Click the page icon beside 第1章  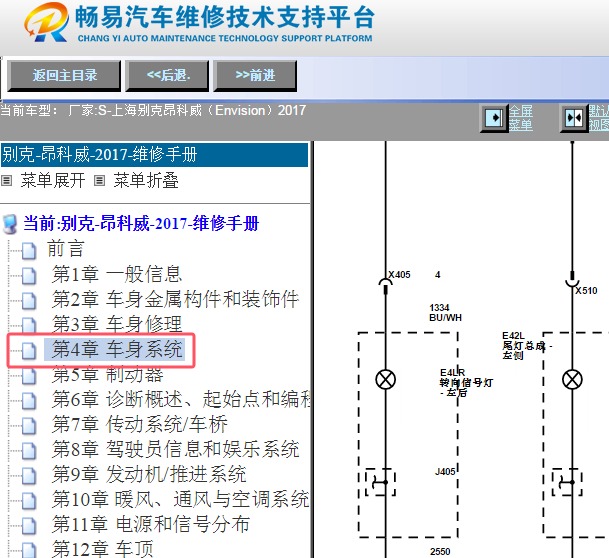pos(29,276)
